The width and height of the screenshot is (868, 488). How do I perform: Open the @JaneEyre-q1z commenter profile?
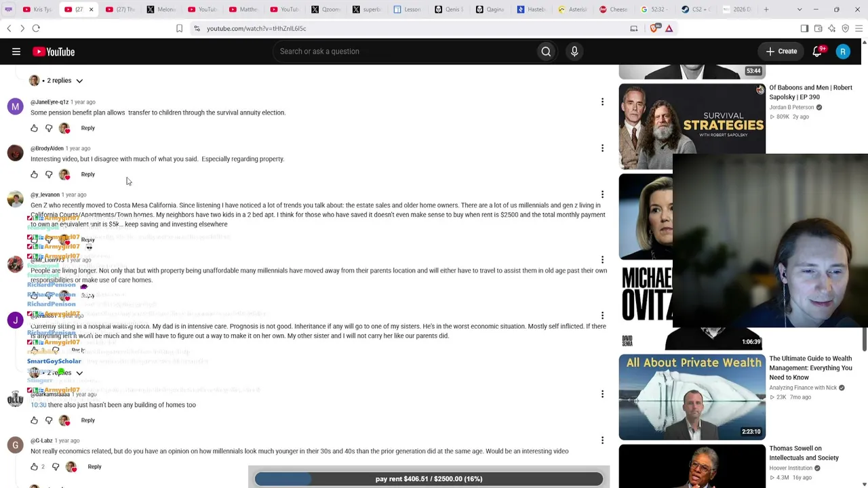(50, 102)
